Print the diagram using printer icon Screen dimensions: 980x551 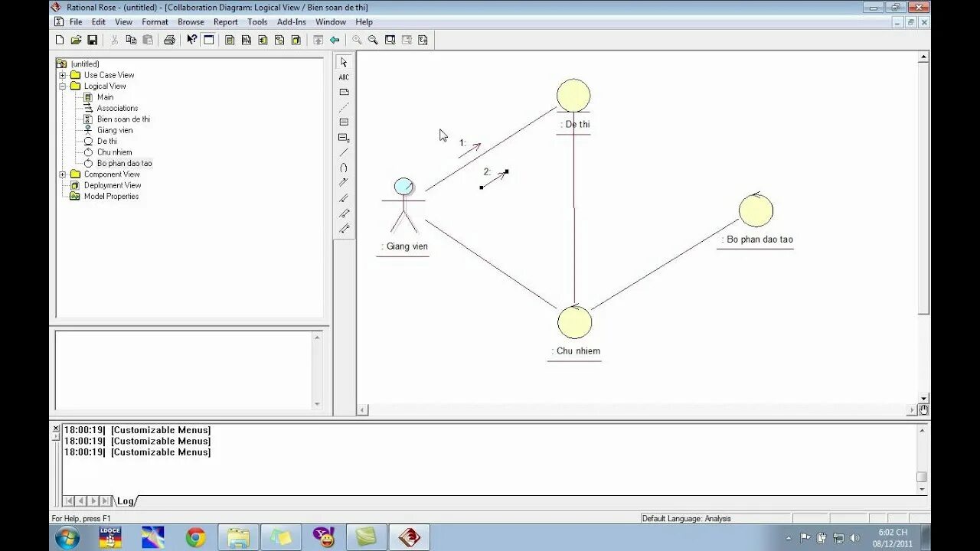(169, 40)
